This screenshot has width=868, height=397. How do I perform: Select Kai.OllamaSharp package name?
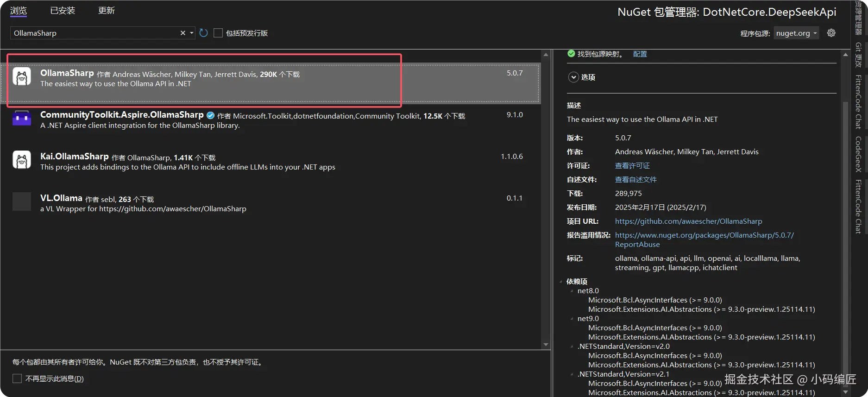(x=75, y=157)
